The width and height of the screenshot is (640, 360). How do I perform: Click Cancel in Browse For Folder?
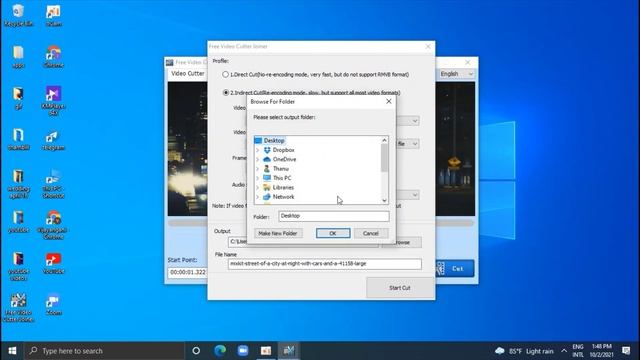[x=371, y=233]
